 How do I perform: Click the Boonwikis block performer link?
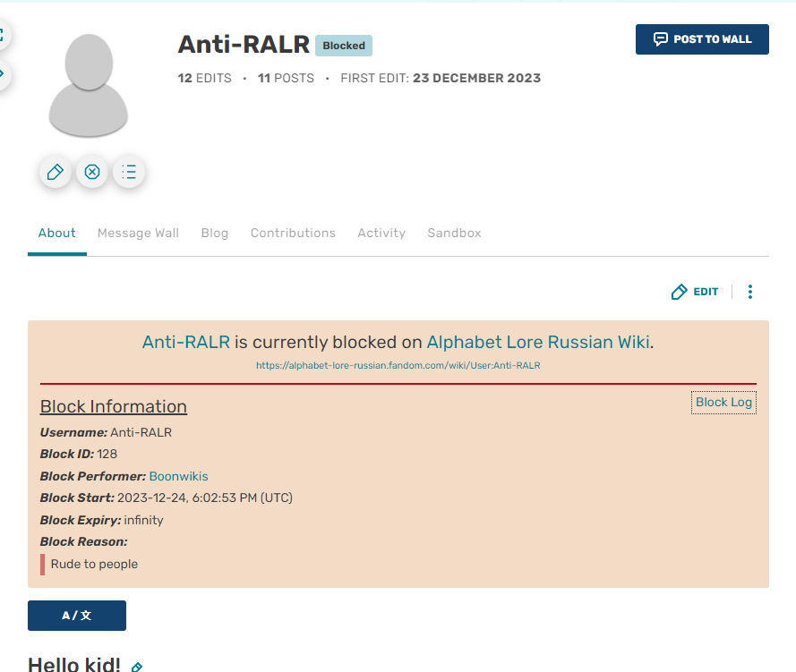178,476
